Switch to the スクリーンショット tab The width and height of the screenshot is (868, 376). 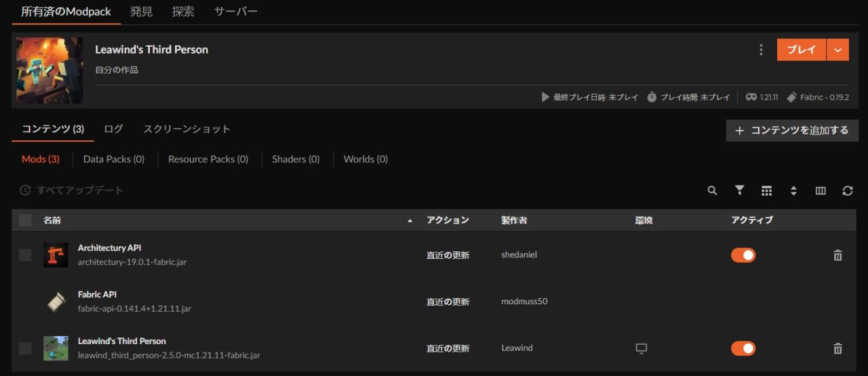click(x=186, y=129)
